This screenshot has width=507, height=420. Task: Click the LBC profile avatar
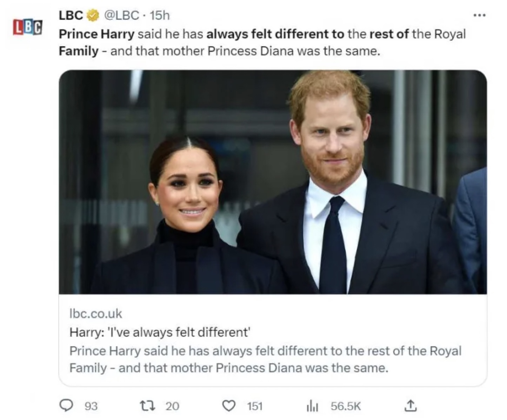27,27
